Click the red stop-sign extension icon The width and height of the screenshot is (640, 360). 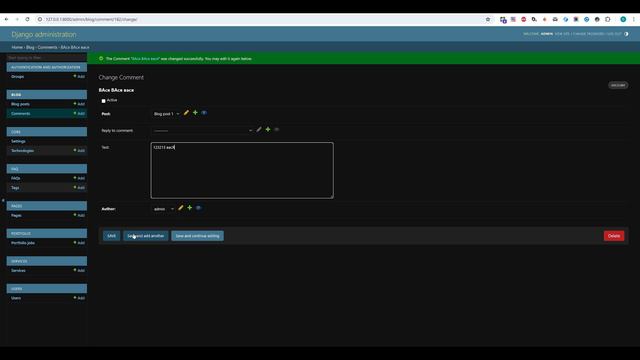tap(524, 19)
